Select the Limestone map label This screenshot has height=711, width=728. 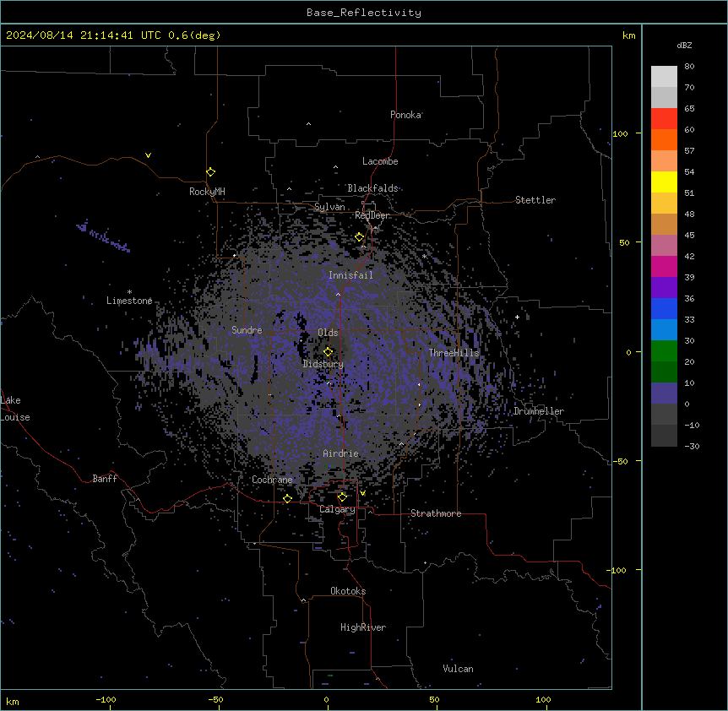129,301
